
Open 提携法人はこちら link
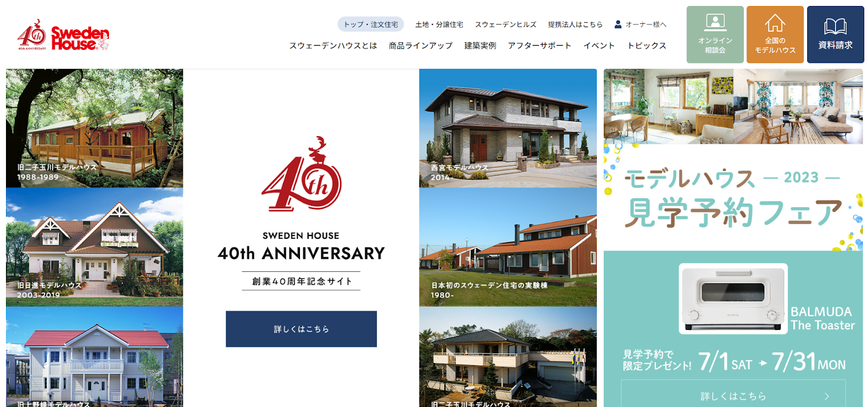[575, 24]
